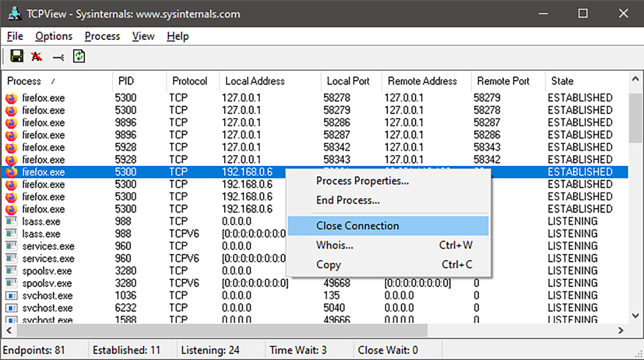Click Firefox icon in row with local port 58286
This screenshot has height=360, width=644.
pyautogui.click(x=11, y=123)
